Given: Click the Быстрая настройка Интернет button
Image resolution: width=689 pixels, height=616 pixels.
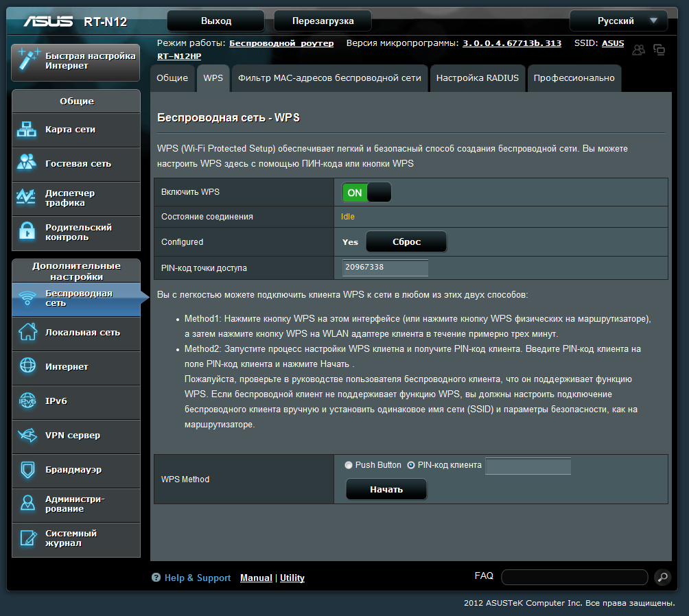Looking at the screenshot, I should [x=75, y=62].
